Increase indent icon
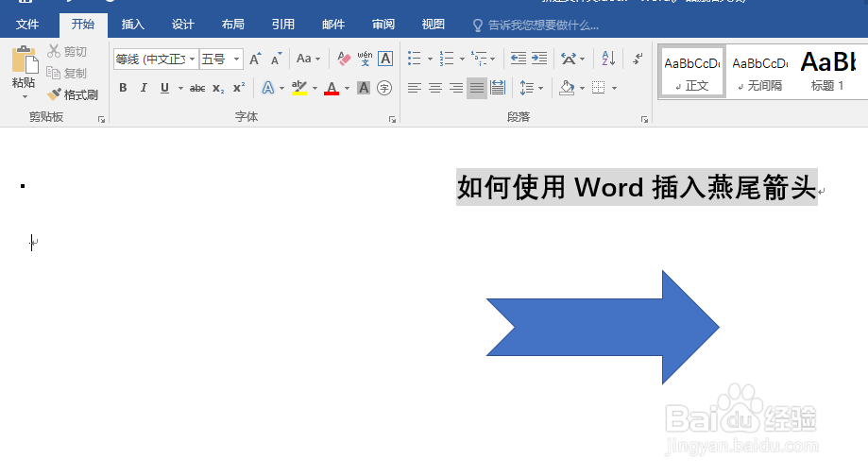Viewport: 868px width, 476px height. [x=539, y=59]
